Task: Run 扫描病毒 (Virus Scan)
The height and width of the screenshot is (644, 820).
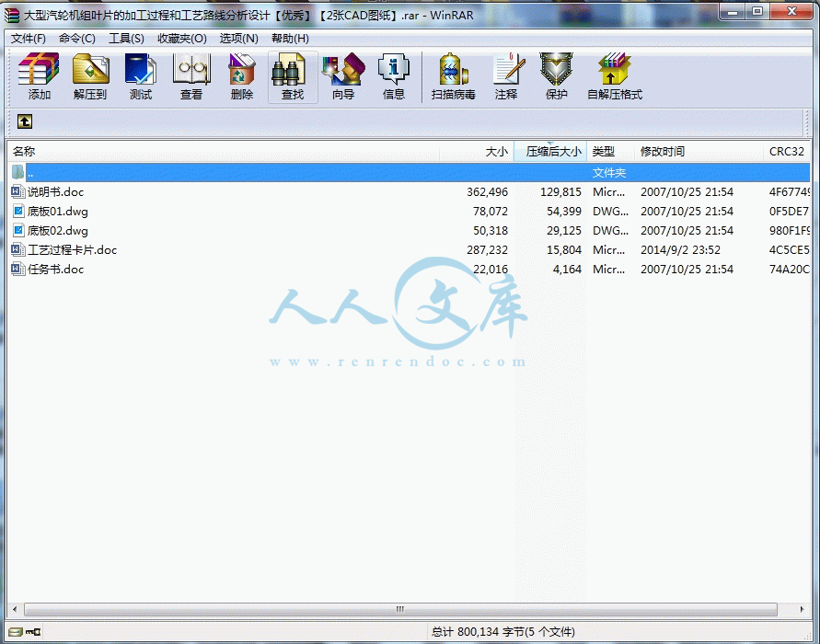Action: coord(454,77)
